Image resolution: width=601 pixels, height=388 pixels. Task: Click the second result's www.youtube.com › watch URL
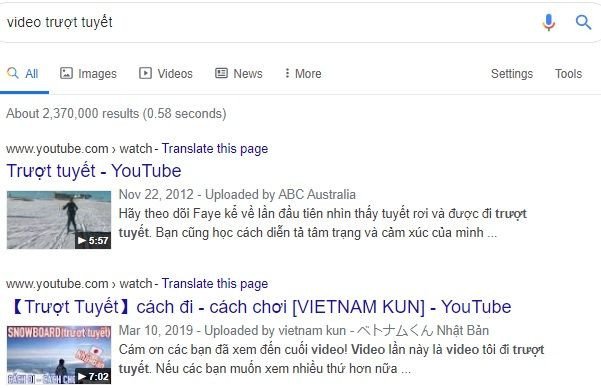[x=79, y=284]
